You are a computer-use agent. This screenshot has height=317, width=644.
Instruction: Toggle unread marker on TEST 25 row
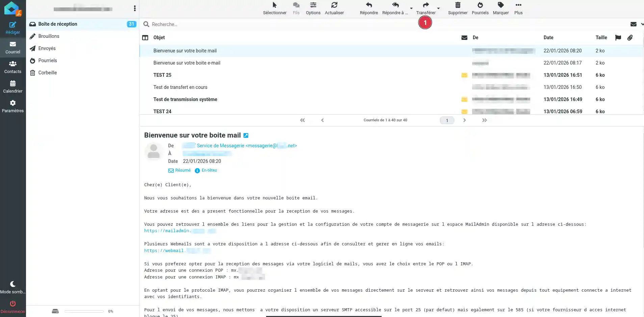464,75
